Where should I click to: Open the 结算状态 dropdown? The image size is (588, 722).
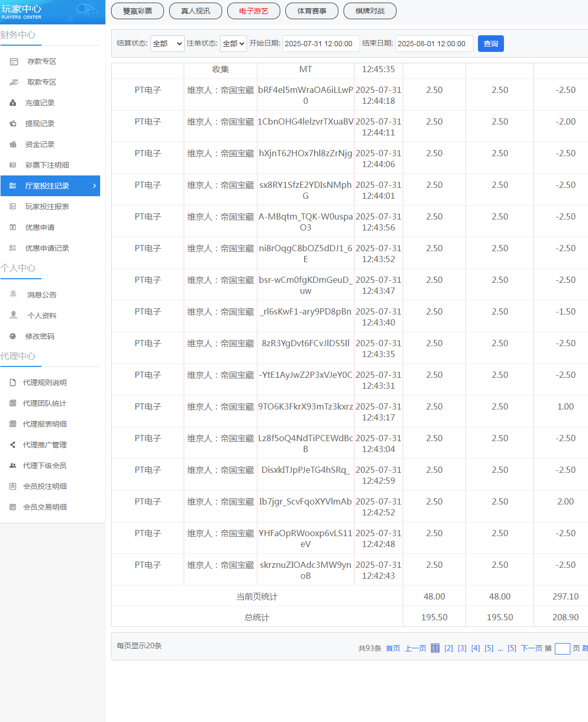[167, 44]
